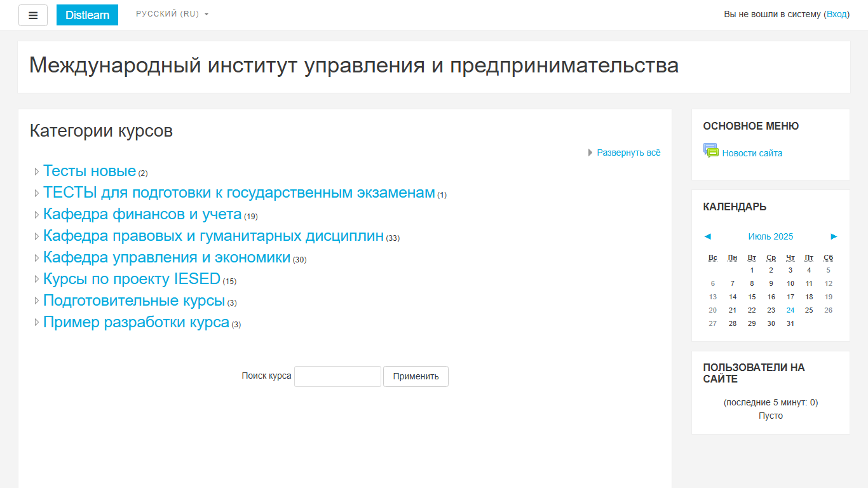This screenshot has height=488, width=868.
Task: Focus the Поиск курса search field
Action: point(337,376)
